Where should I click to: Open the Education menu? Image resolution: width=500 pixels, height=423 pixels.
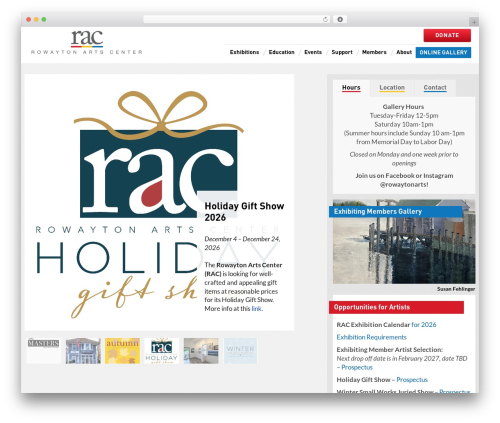pyautogui.click(x=281, y=52)
